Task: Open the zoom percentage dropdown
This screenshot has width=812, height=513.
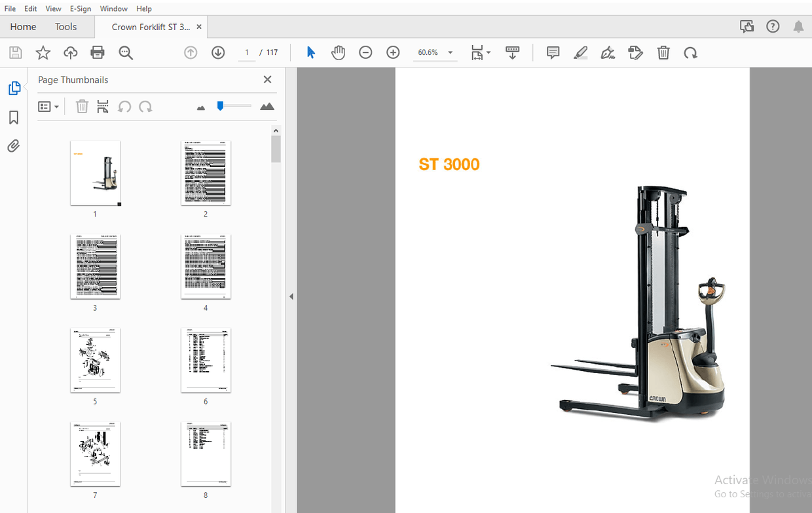Action: point(449,52)
